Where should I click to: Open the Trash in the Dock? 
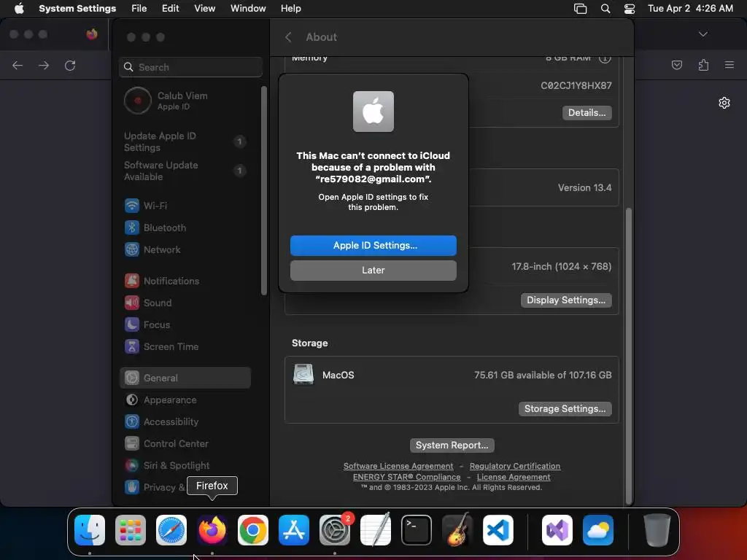657,530
